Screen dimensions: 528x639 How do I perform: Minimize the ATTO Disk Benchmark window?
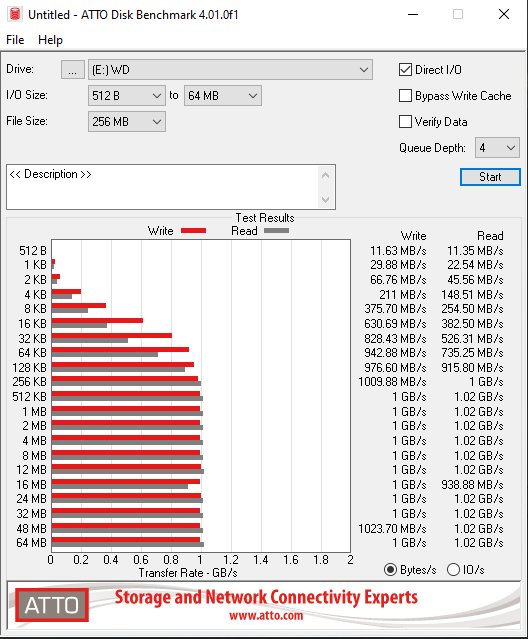[x=413, y=14]
